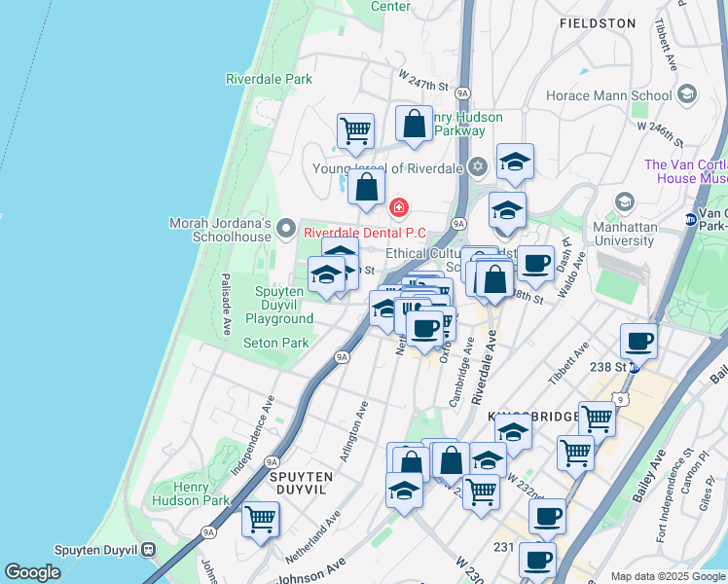This screenshot has height=584, width=728.
Task: Click the SPUYTEN DUYVIL neighborhood label
Action: tap(302, 484)
